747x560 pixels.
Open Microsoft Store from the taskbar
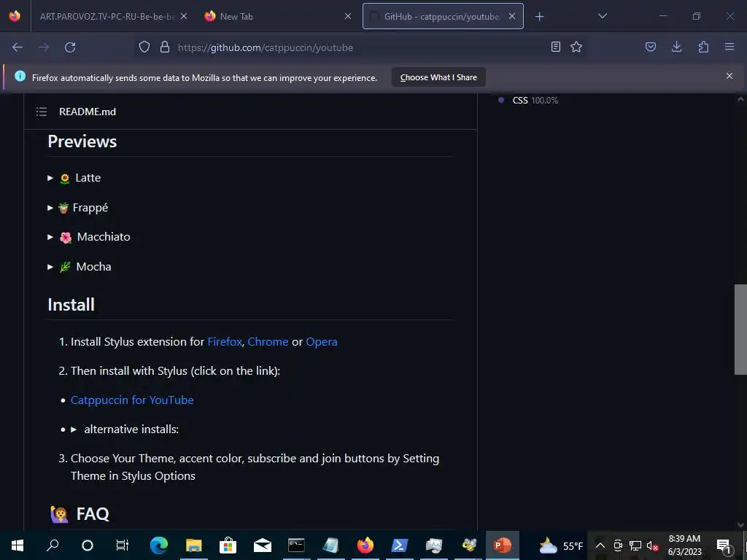228,545
